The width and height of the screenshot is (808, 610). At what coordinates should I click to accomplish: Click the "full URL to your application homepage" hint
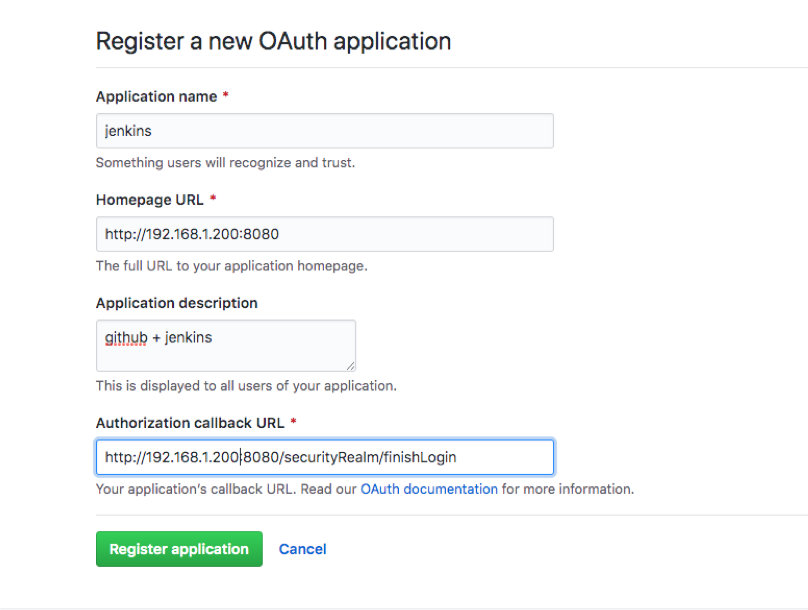[x=231, y=266]
